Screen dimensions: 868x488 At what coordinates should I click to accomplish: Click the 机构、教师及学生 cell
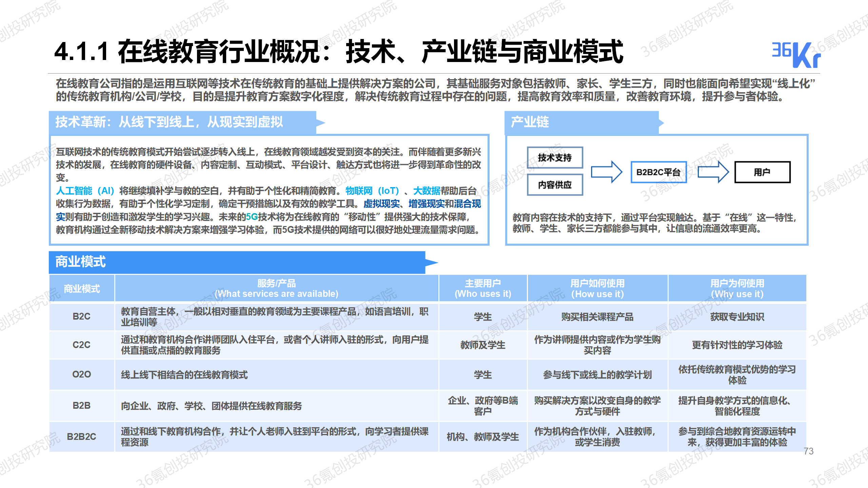[483, 436]
